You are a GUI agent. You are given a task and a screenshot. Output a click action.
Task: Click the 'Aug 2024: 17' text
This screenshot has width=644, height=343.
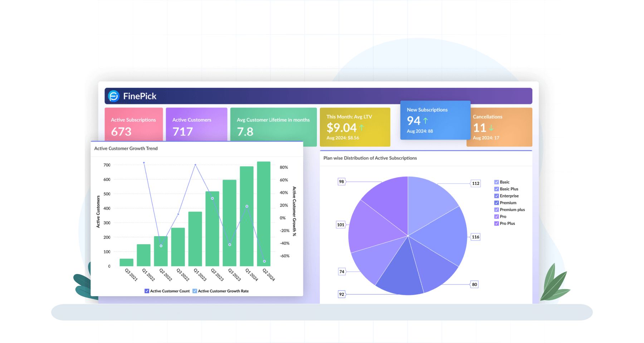(x=486, y=138)
